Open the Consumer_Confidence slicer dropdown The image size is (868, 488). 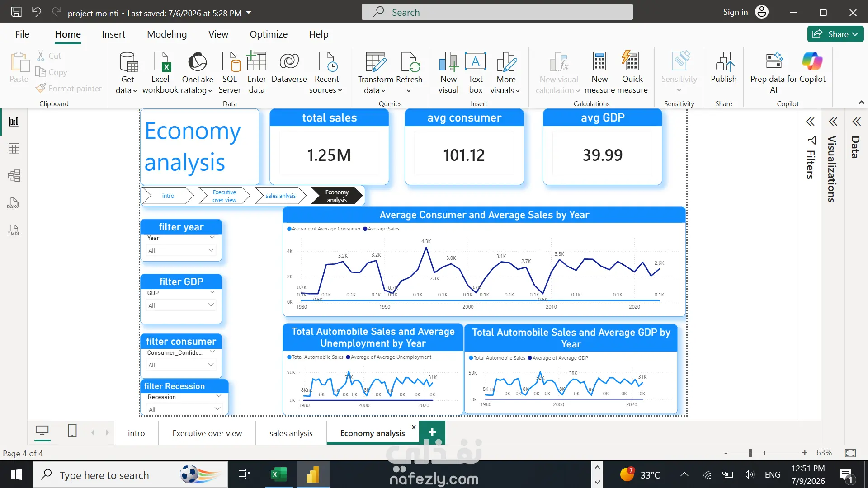click(180, 365)
